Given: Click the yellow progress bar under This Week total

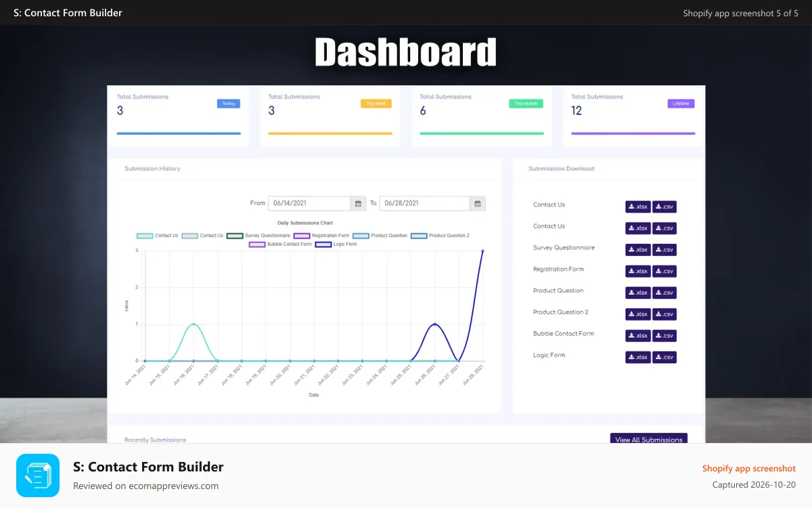Looking at the screenshot, I should pyautogui.click(x=330, y=133).
